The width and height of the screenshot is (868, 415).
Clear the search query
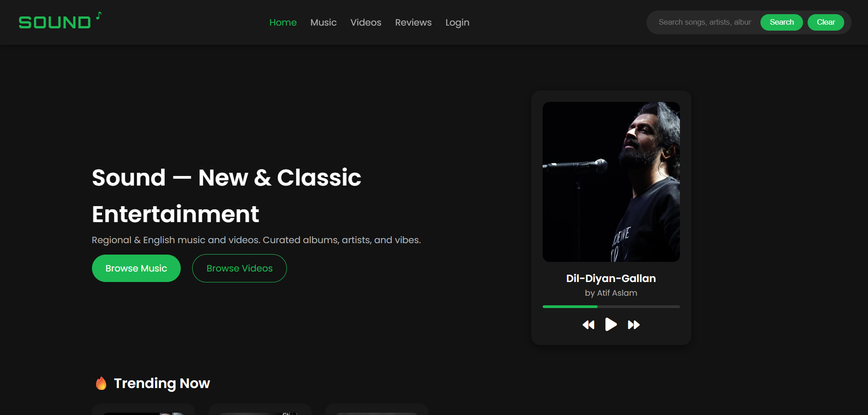[x=825, y=22]
